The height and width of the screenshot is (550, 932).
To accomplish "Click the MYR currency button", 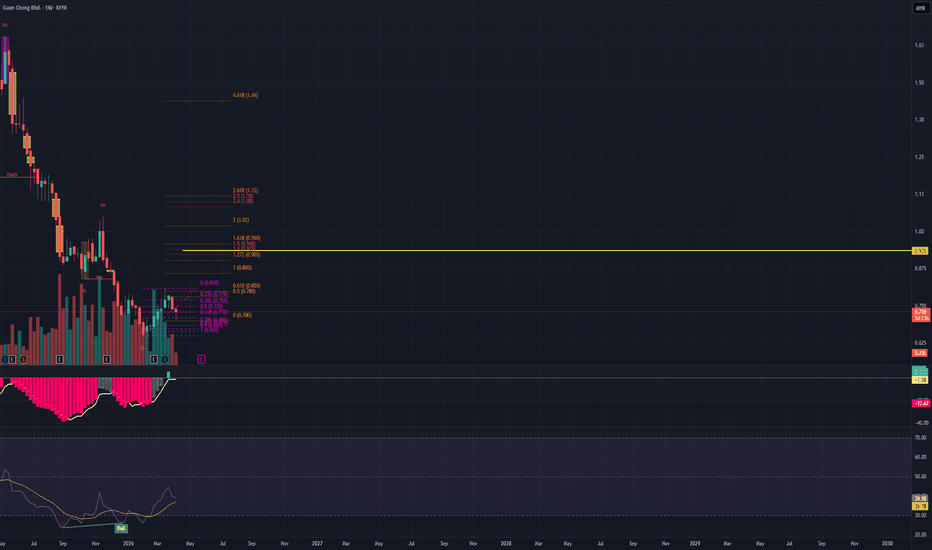I will click(920, 8).
